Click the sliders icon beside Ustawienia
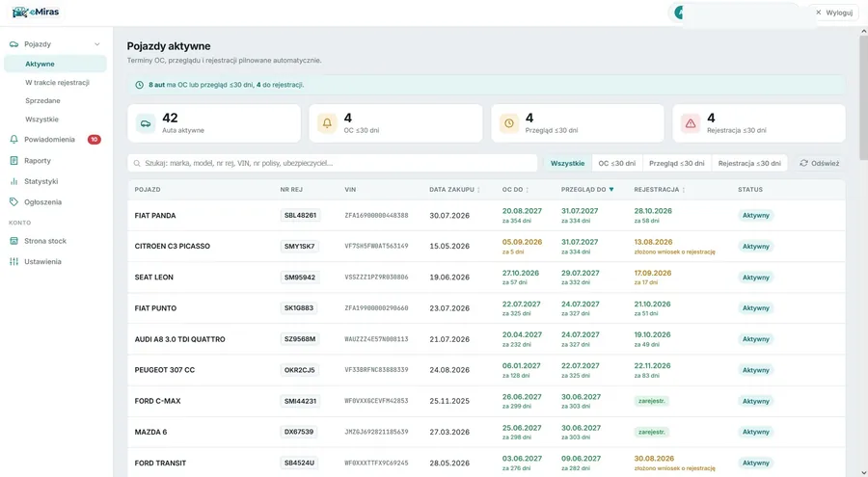Image resolution: width=868 pixels, height=477 pixels. [x=14, y=262]
